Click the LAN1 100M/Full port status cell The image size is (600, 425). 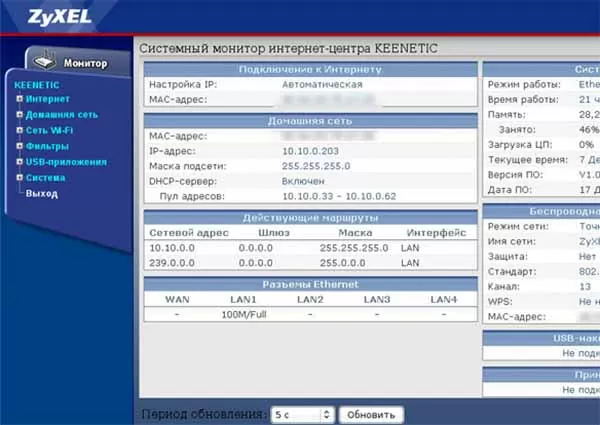click(x=241, y=314)
